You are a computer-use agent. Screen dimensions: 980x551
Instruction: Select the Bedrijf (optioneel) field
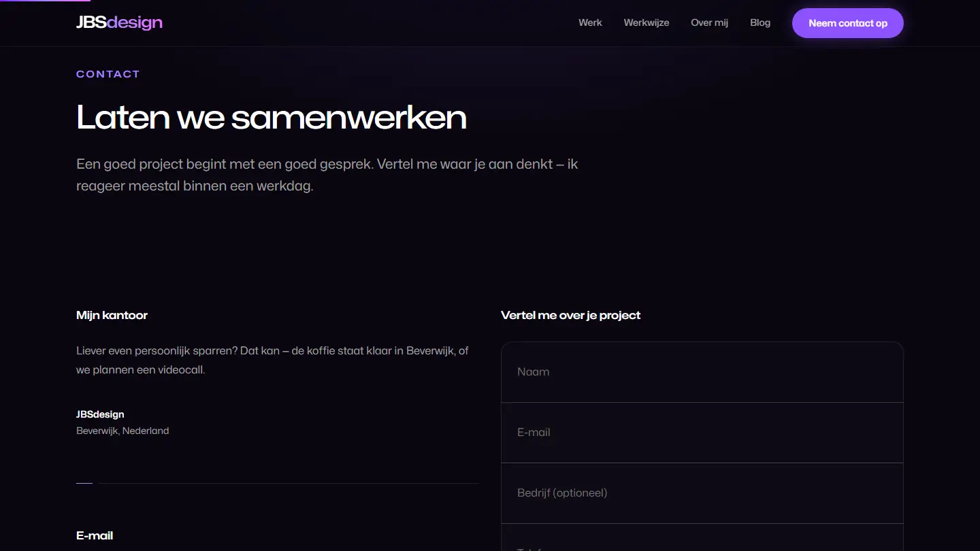pyautogui.click(x=702, y=493)
